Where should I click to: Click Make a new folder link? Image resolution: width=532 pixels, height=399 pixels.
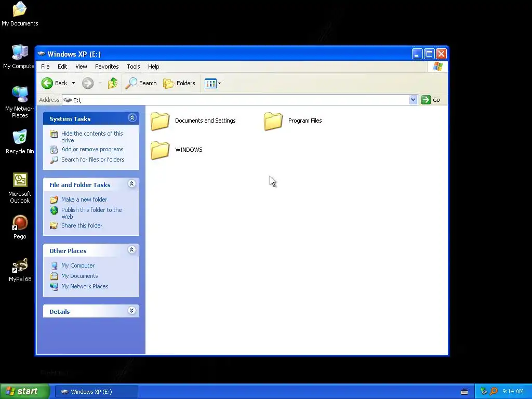pos(84,199)
